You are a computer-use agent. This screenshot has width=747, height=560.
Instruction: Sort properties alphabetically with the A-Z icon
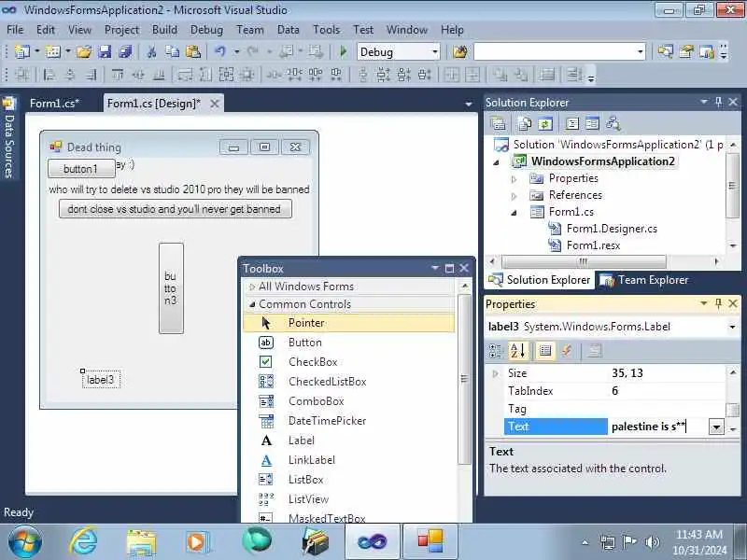click(517, 351)
